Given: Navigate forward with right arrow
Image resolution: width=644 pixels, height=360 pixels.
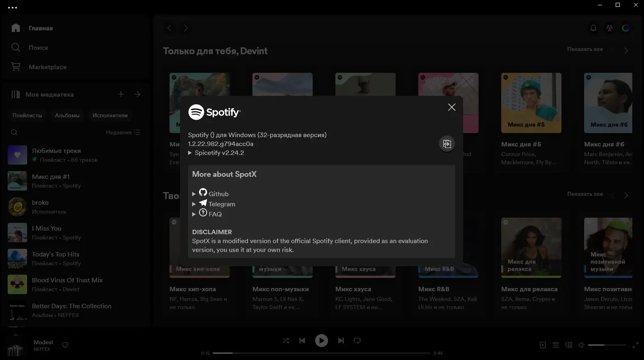Looking at the screenshot, I should pos(186,28).
